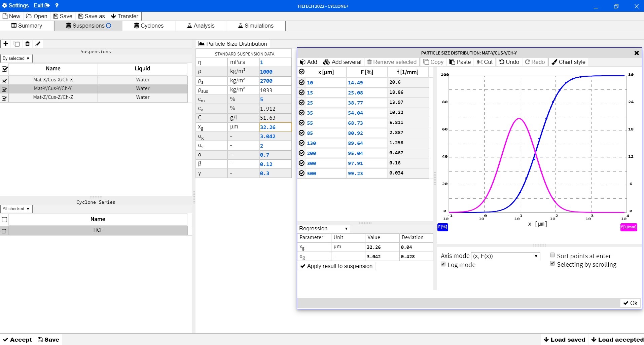Image resolution: width=644 pixels, height=345 pixels.
Task: Select the Mat-Z/Cus-Z/Ch-Z row name
Action: tap(53, 97)
